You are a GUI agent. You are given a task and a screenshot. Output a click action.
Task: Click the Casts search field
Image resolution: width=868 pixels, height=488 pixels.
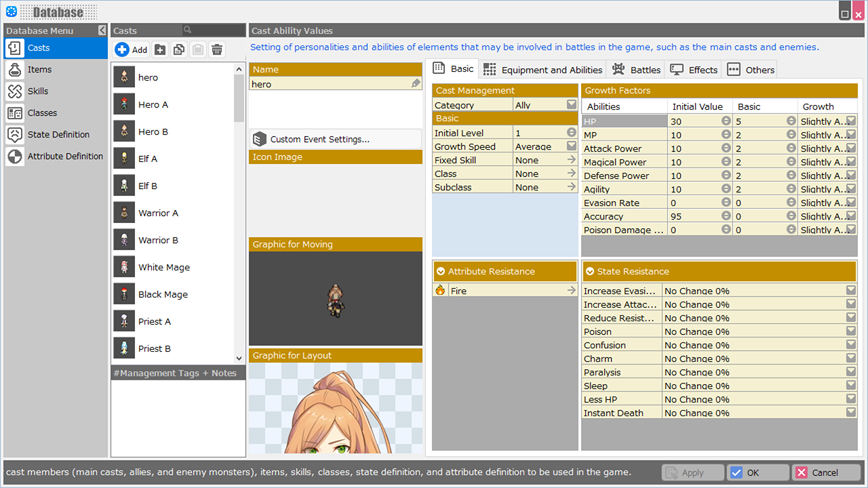pos(217,30)
